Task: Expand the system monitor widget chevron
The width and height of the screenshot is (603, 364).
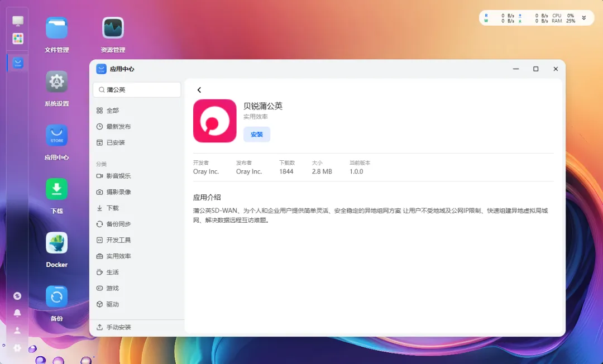Action: coord(584,18)
